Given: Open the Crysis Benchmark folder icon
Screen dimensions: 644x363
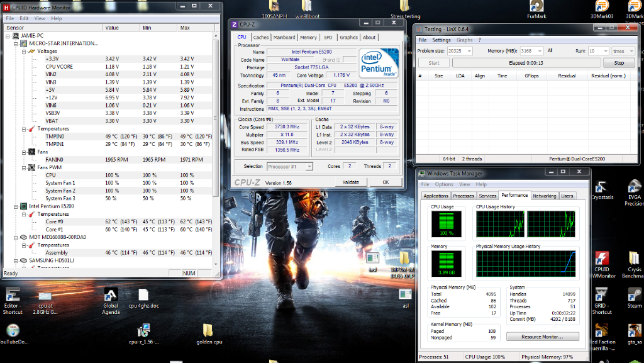Looking at the screenshot, I should click(x=634, y=265).
